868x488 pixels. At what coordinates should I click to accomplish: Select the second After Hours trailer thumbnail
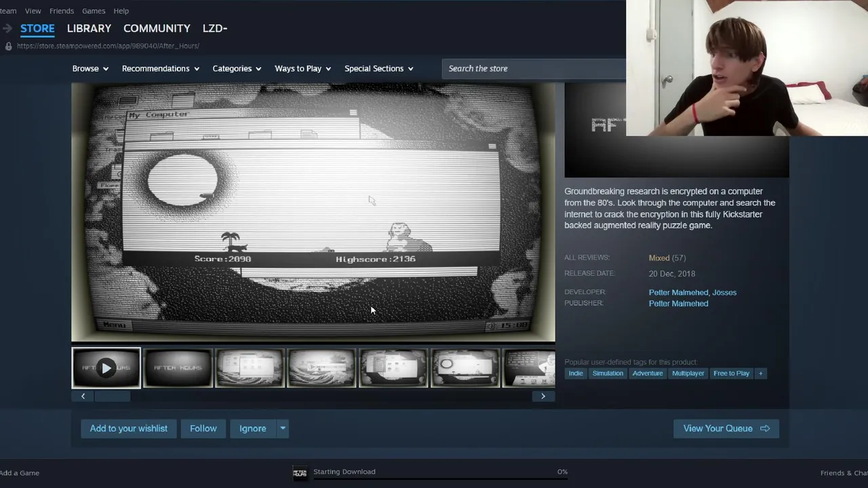[178, 368]
